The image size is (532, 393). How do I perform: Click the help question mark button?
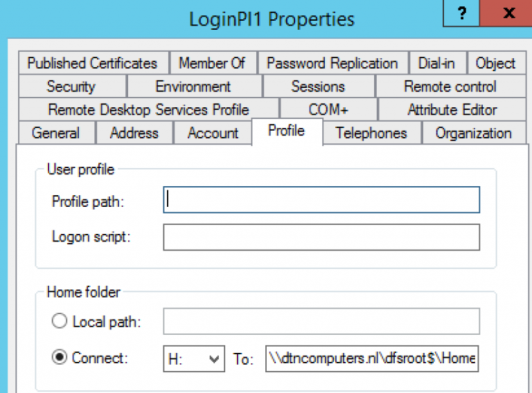coord(462,13)
